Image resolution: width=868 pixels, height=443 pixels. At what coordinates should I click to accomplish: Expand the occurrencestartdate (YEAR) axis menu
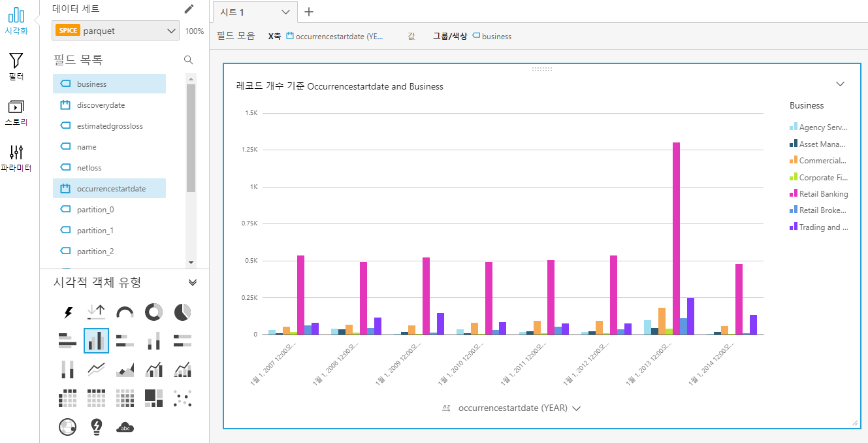(x=576, y=408)
